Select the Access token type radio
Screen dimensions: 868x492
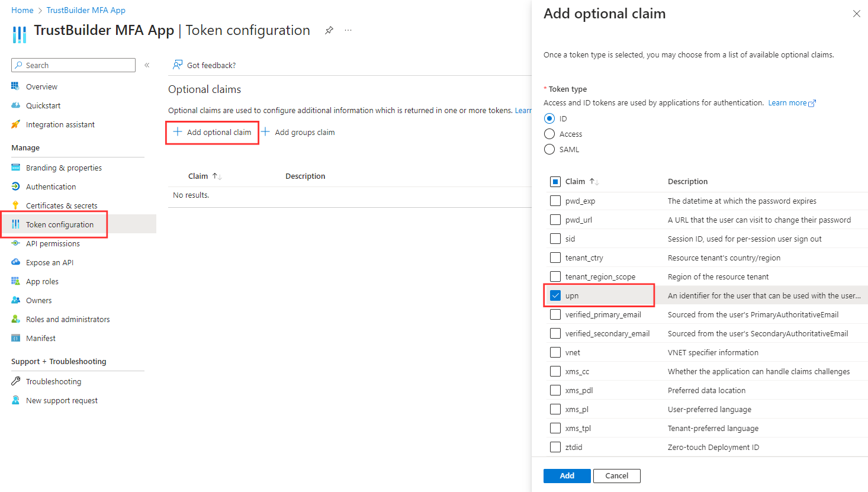coord(549,134)
